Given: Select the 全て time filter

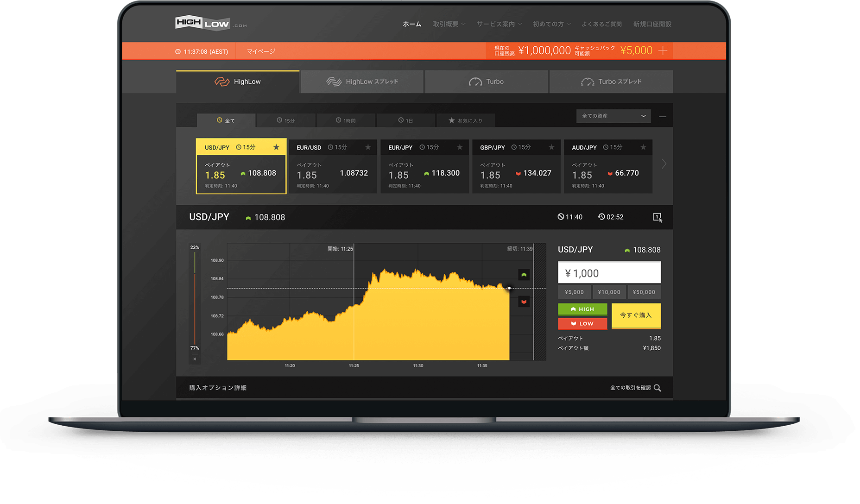Looking at the screenshot, I should (x=226, y=120).
